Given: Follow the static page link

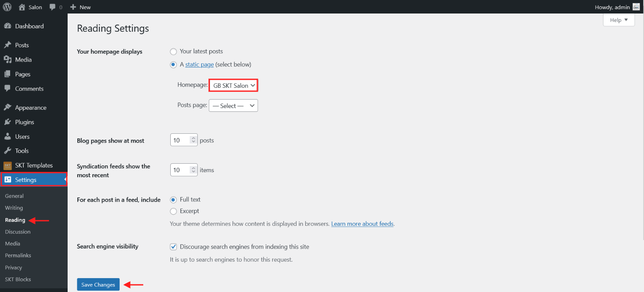Looking at the screenshot, I should pyautogui.click(x=199, y=65).
